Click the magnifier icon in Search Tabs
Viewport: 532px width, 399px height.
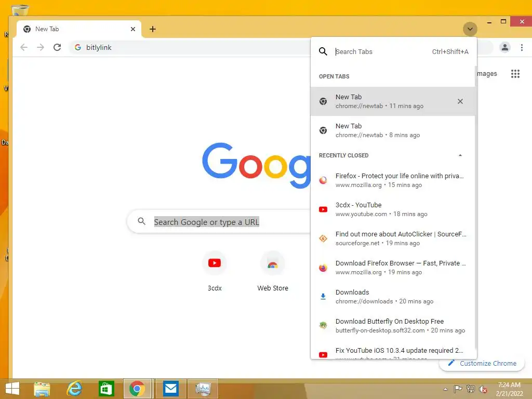323,51
